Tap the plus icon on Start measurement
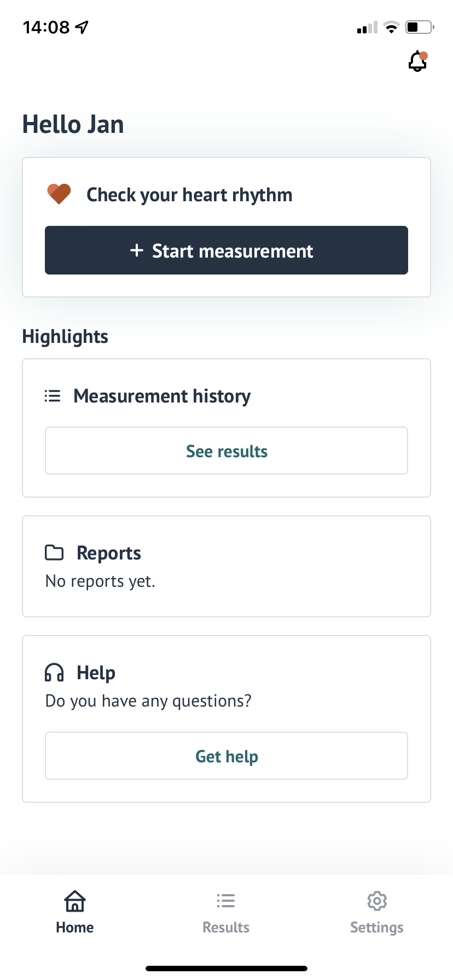 137,250
